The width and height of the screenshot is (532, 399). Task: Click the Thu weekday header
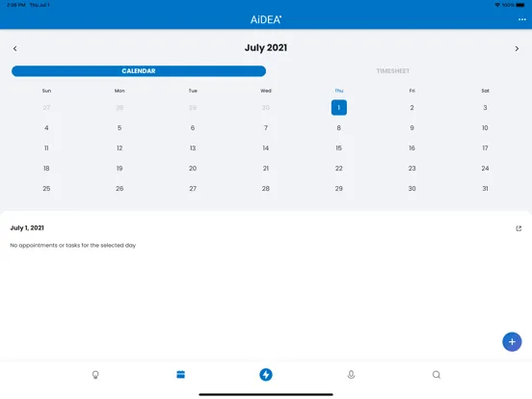click(339, 91)
